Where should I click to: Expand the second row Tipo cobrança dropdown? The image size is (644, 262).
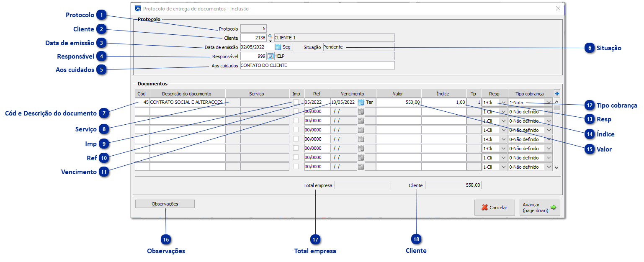coord(549,112)
